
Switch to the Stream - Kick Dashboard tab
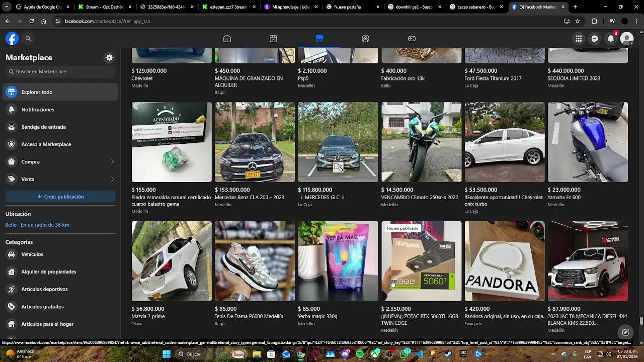pyautogui.click(x=105, y=7)
